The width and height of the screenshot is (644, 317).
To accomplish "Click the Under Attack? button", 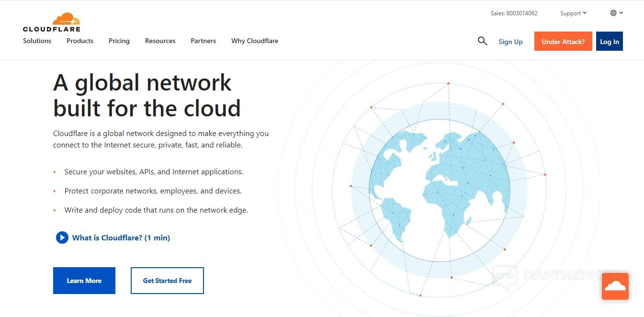I will tap(563, 42).
